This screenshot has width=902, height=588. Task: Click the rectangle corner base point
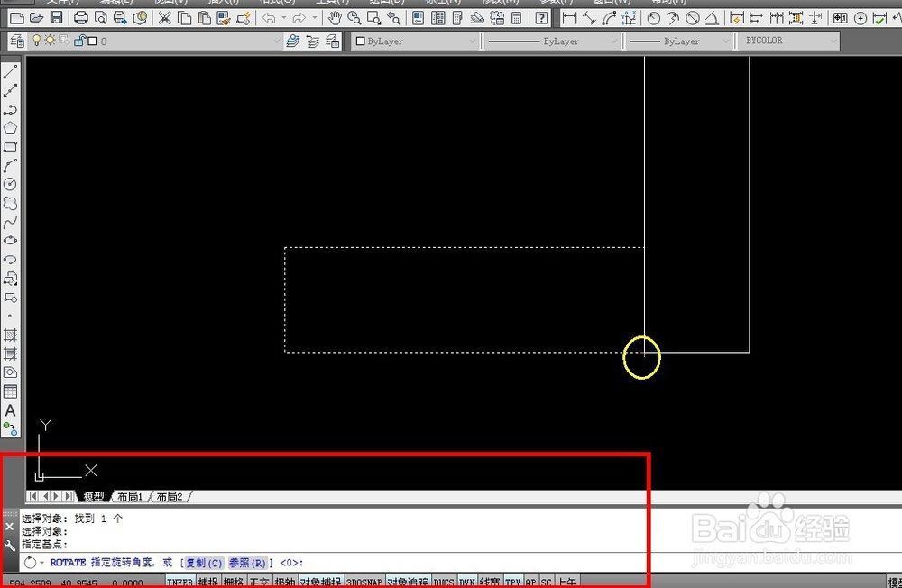(644, 353)
